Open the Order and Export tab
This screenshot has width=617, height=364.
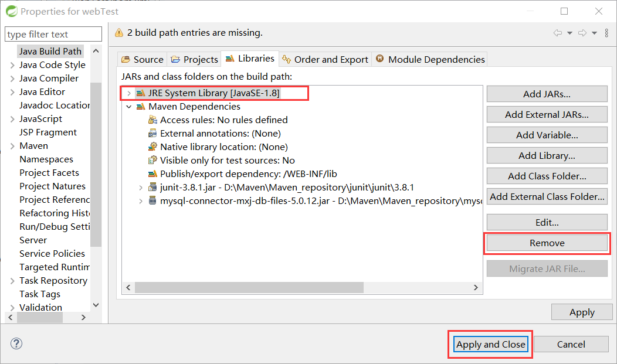[325, 59]
